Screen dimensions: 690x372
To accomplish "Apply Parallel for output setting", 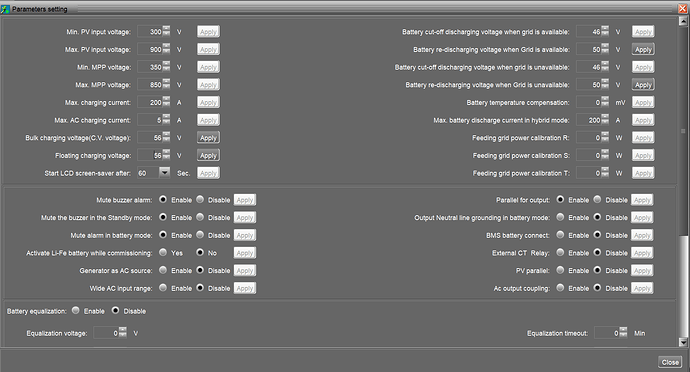I will point(642,200).
